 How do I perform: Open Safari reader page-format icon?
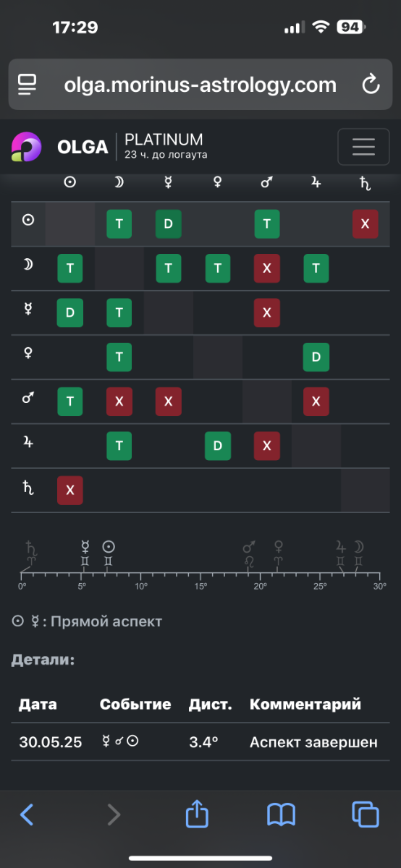point(28,85)
